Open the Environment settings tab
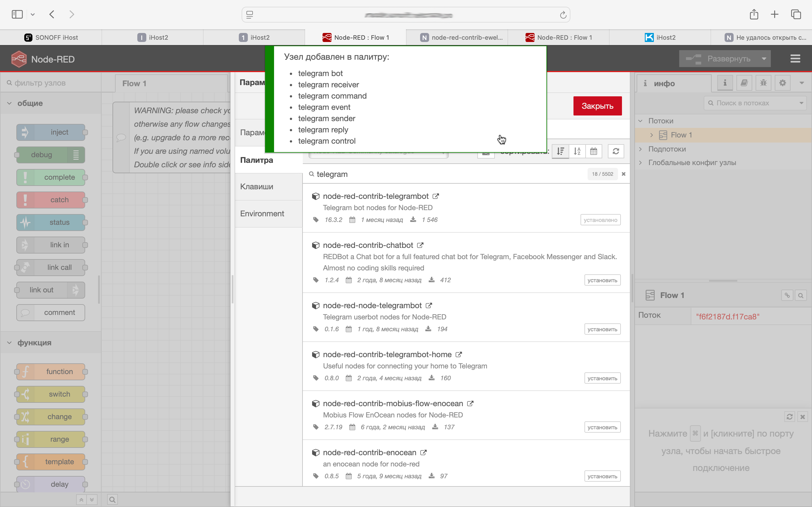 coord(262,214)
